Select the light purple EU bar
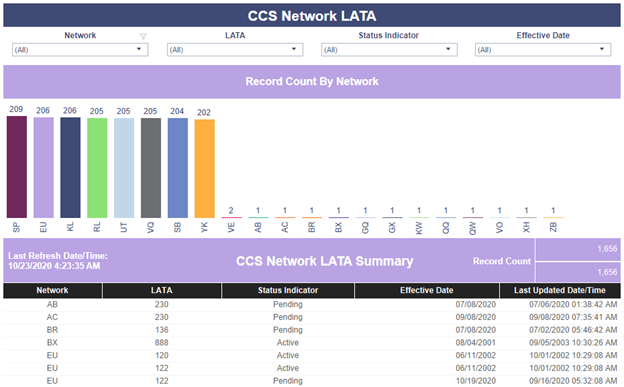The image size is (624, 387). [x=43, y=168]
